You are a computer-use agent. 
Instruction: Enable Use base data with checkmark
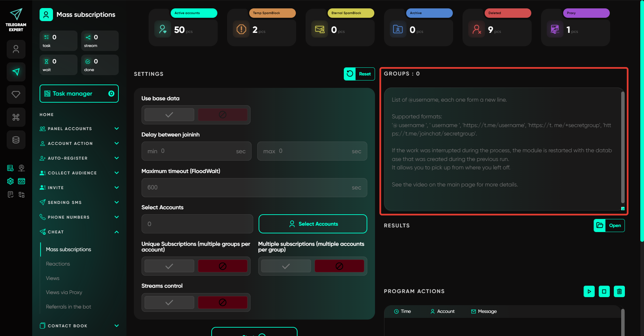[169, 115]
